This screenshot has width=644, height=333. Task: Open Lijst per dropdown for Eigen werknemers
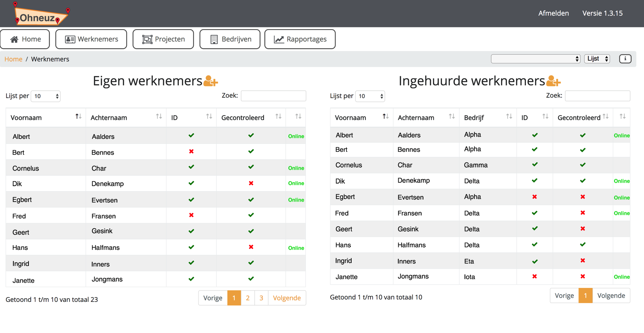pyautogui.click(x=46, y=96)
